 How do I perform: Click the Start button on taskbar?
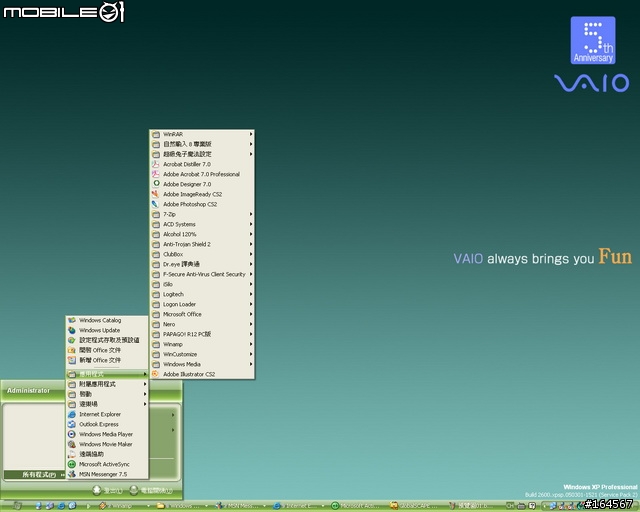pyautogui.click(x=16, y=506)
